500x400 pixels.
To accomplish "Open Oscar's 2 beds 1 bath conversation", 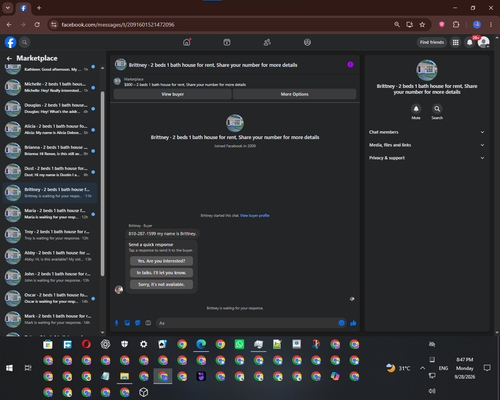I will (x=50, y=298).
